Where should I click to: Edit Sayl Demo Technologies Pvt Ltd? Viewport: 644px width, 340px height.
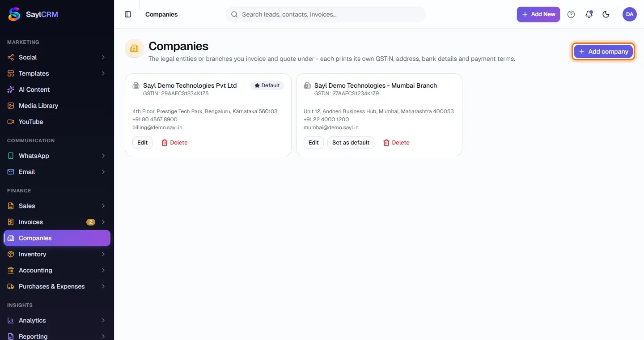tap(142, 143)
